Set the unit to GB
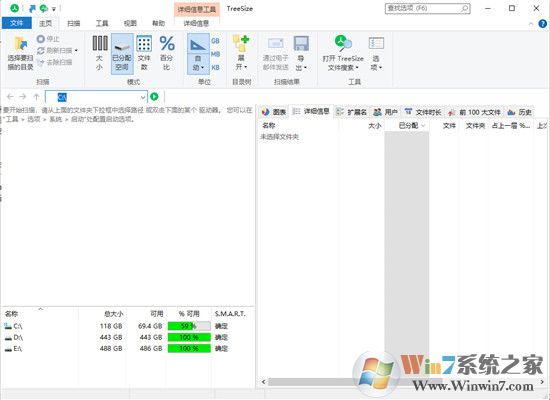 215,41
